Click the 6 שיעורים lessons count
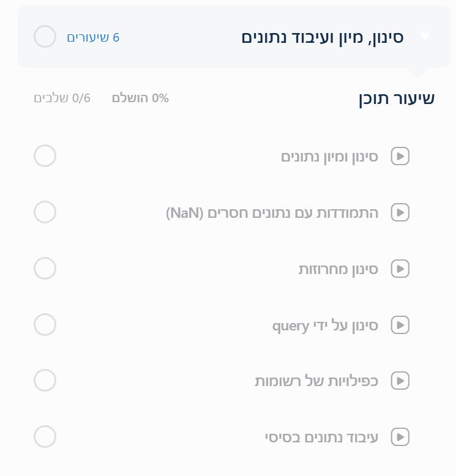This screenshot has height=476, width=456. tap(93, 37)
